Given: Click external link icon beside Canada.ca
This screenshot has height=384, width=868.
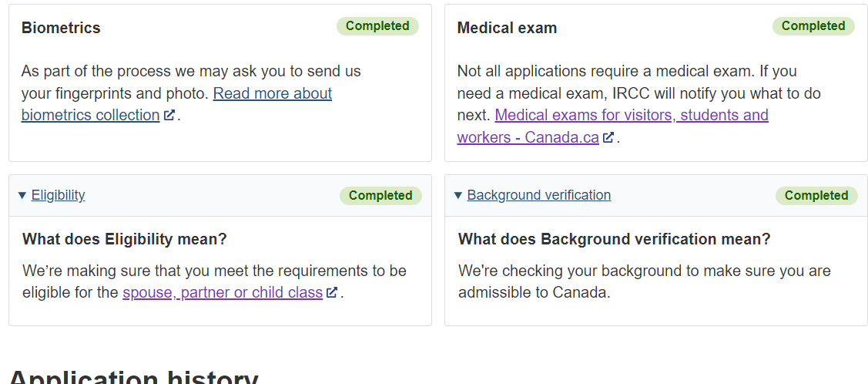Looking at the screenshot, I should click(608, 138).
